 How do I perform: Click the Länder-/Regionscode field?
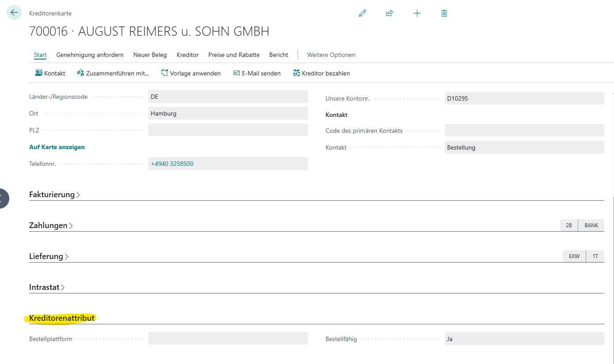[x=228, y=97]
